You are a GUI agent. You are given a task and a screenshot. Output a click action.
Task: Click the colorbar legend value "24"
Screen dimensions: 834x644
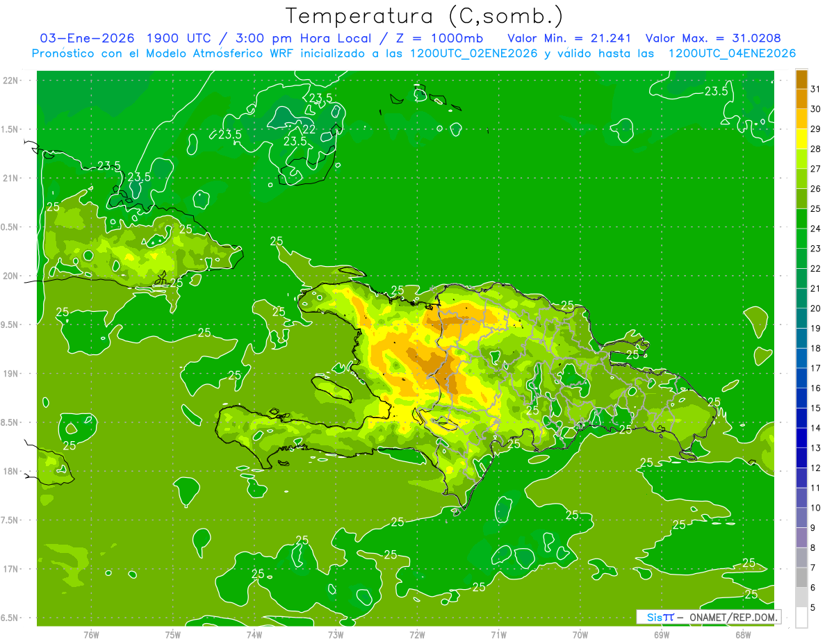(x=816, y=229)
